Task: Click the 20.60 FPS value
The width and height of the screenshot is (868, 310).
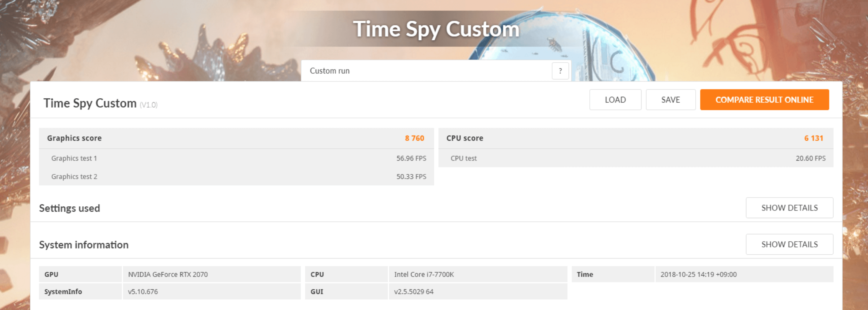Action: pyautogui.click(x=810, y=158)
